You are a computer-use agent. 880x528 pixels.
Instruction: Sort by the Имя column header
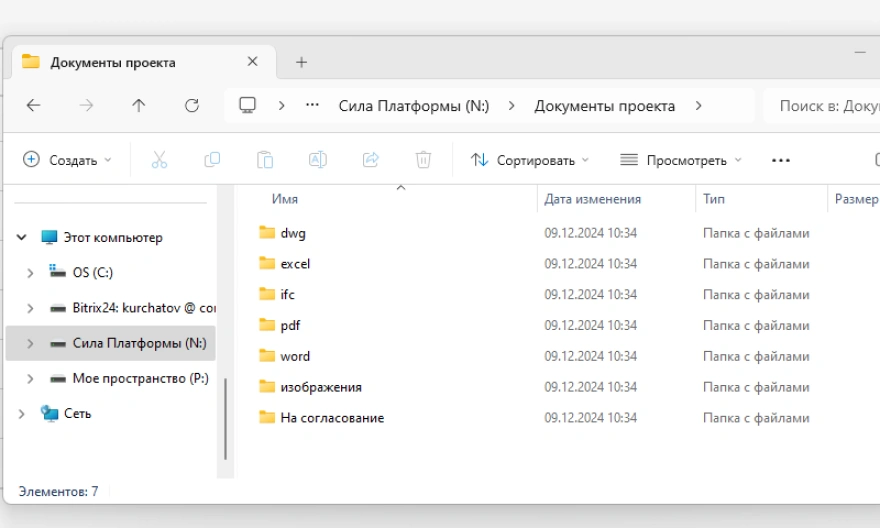[x=285, y=199]
